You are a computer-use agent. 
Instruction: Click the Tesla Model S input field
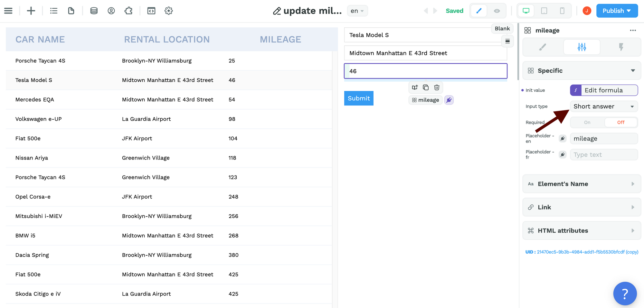425,35
